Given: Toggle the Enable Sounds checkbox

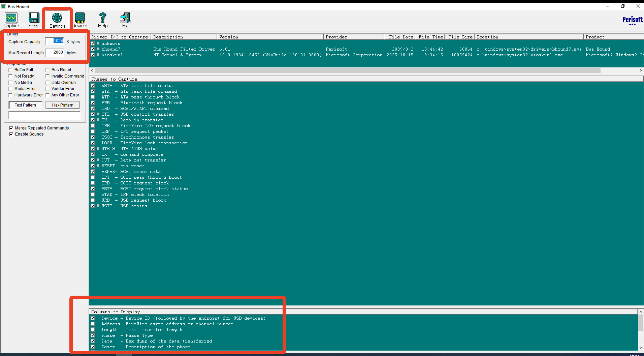Looking at the screenshot, I should point(11,134).
